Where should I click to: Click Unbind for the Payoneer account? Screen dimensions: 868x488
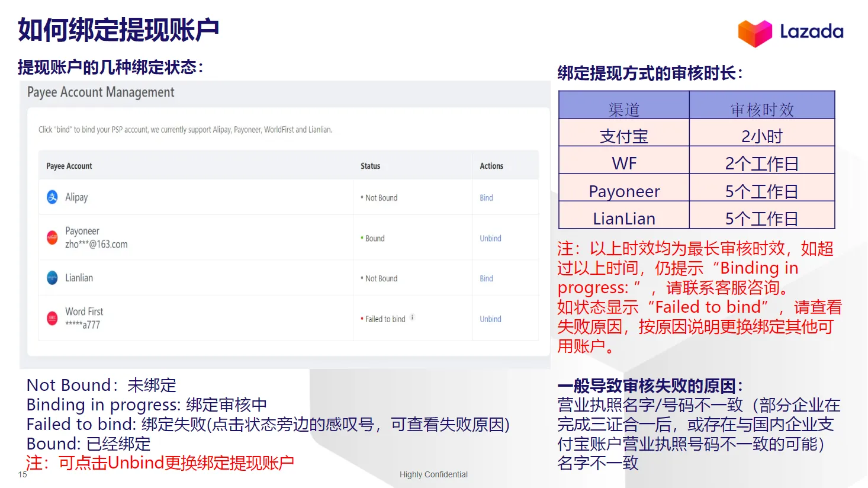coord(490,237)
